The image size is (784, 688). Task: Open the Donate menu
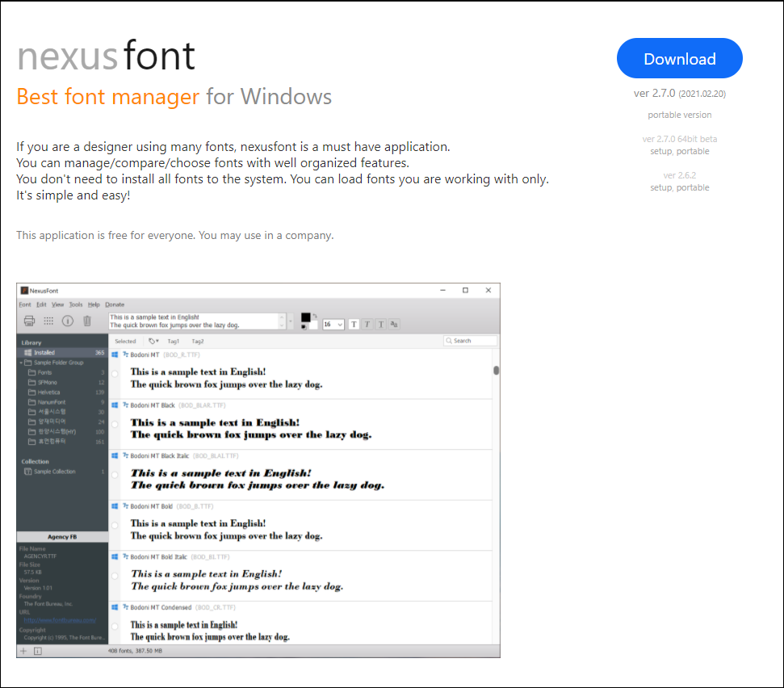[115, 304]
